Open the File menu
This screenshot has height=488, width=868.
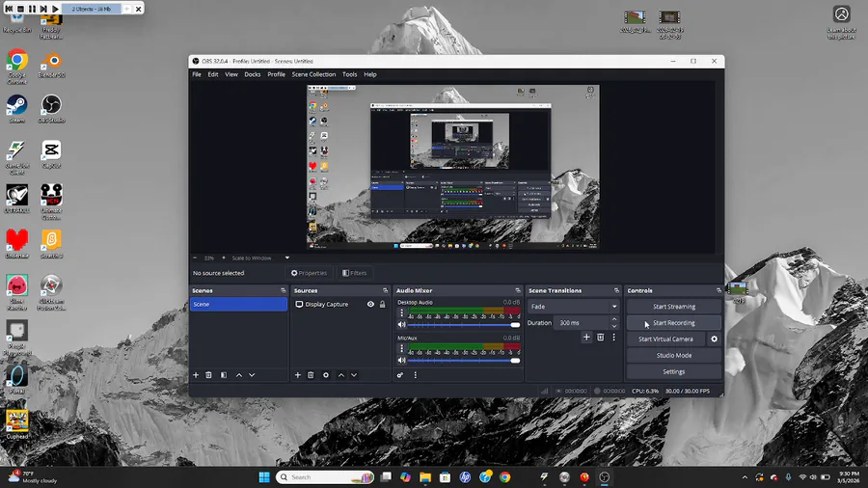(197, 74)
